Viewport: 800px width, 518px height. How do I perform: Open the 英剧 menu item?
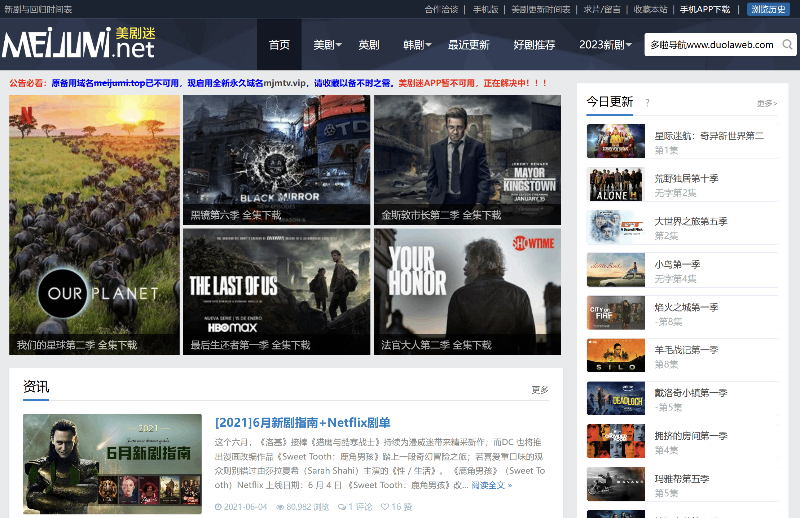tap(368, 45)
